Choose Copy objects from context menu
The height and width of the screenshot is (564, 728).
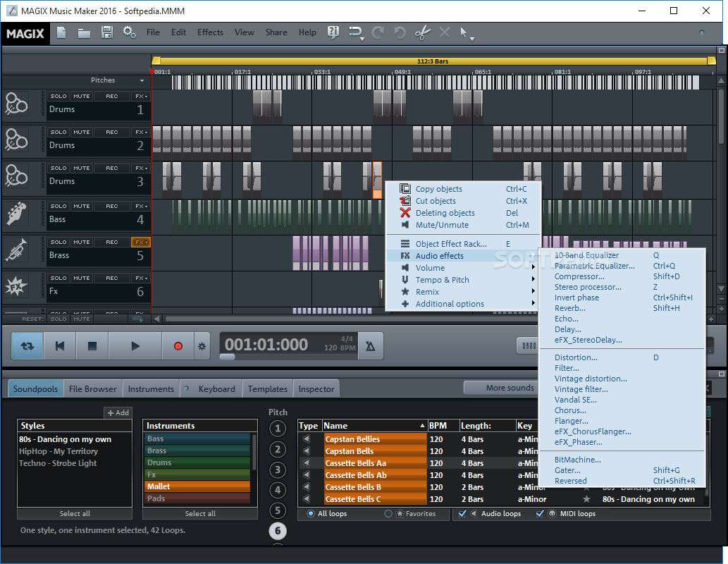[464, 189]
